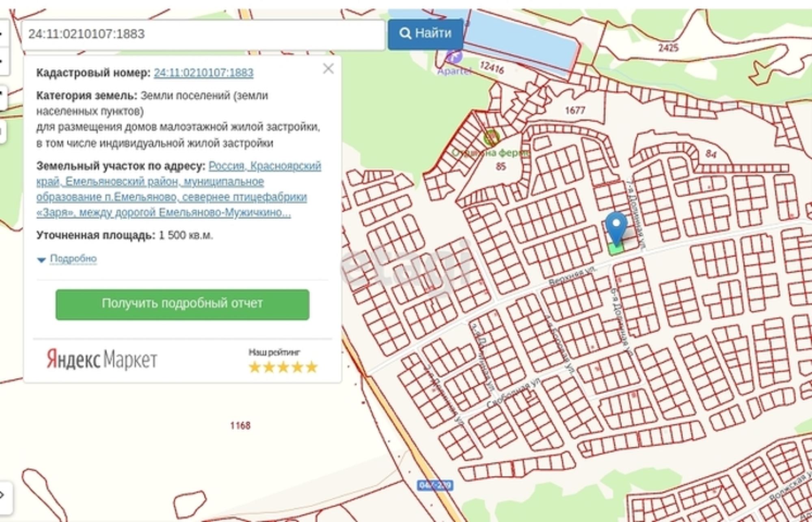The width and height of the screenshot is (812, 522).
Task: Open the Яндекс Маркет logo banner
Action: [x=101, y=359]
